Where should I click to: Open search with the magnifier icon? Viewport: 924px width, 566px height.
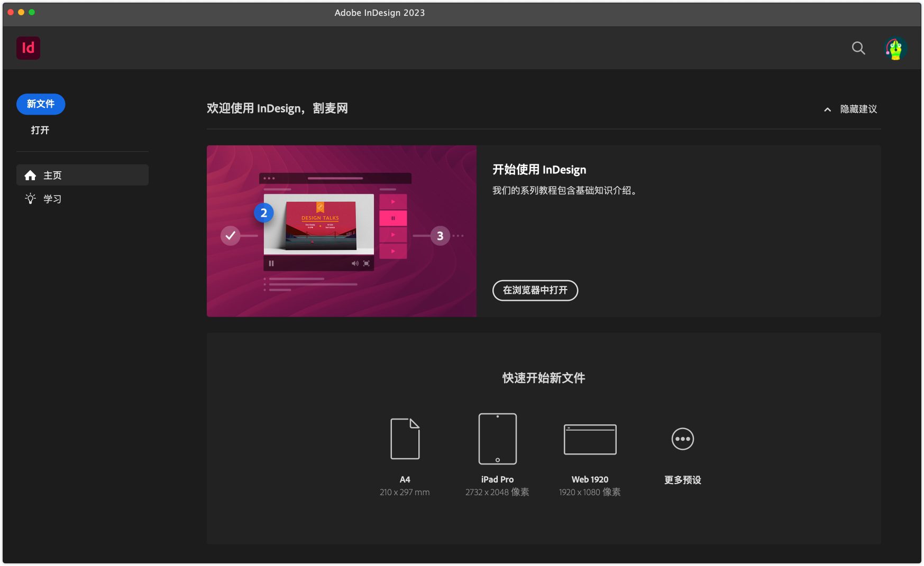[x=858, y=48]
